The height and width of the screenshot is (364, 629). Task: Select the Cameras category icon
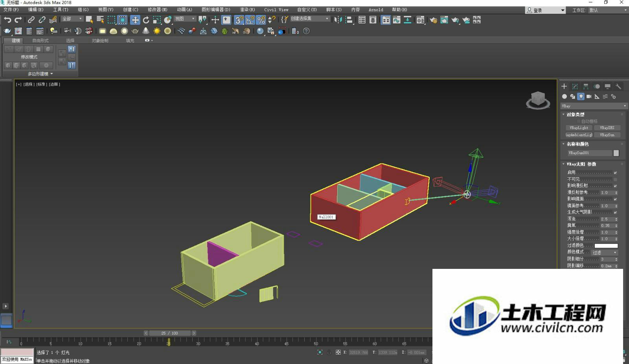coord(589,96)
